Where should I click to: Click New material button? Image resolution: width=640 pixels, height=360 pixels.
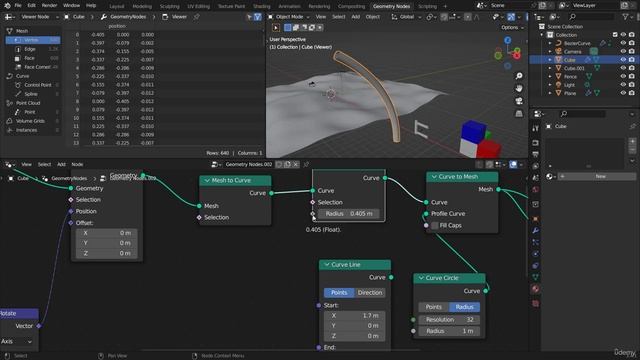596,176
